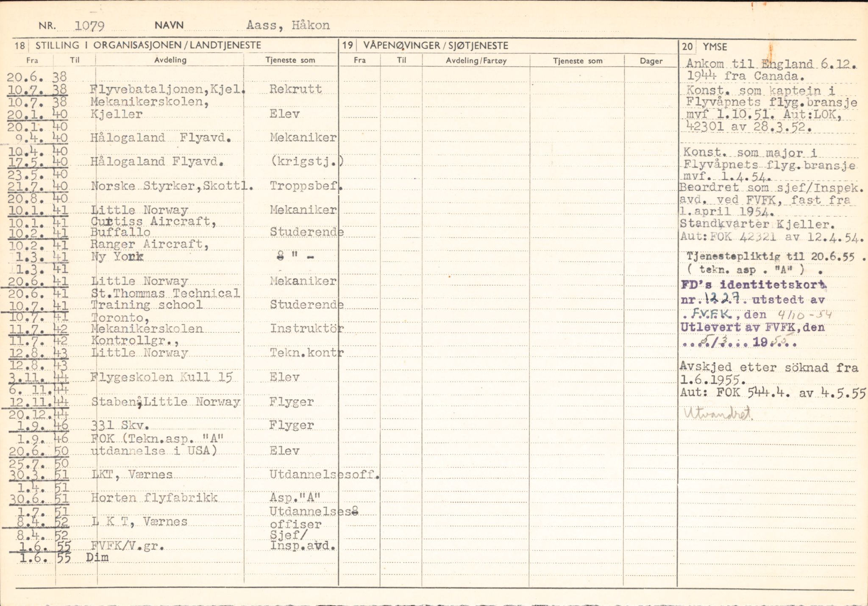Select the date 9.4. 40

(x=41, y=138)
